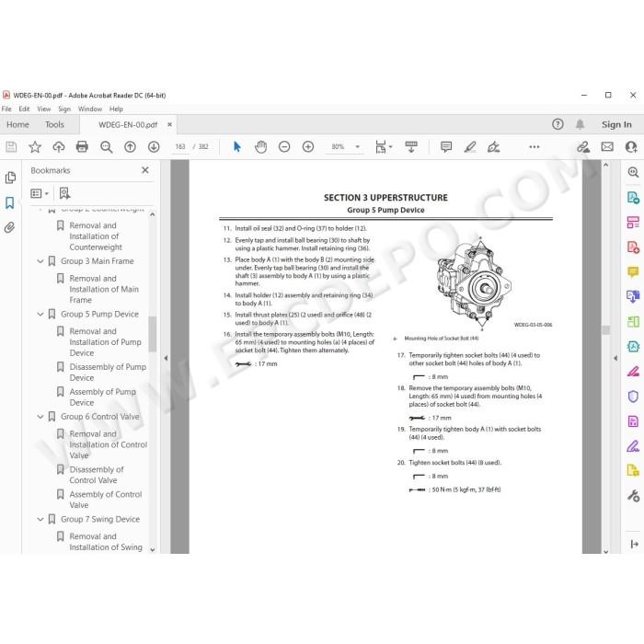Click the bookmarks panel scrollbar thumb
Image resolution: width=644 pixels, height=644 pixels.
click(x=152, y=334)
